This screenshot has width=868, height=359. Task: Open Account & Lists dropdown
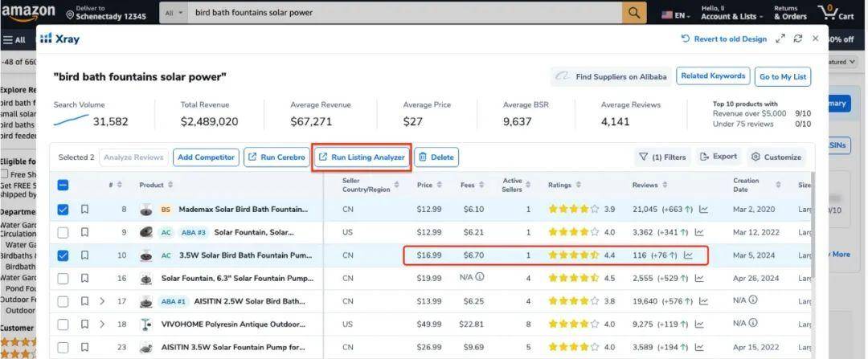(732, 13)
